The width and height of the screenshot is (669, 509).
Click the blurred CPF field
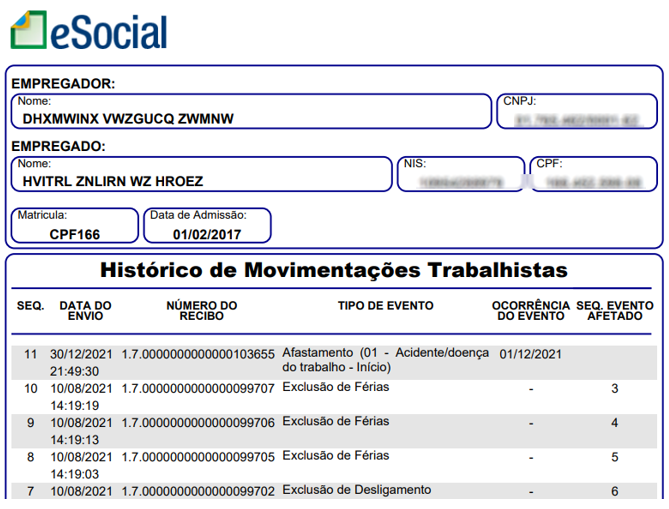593,174
